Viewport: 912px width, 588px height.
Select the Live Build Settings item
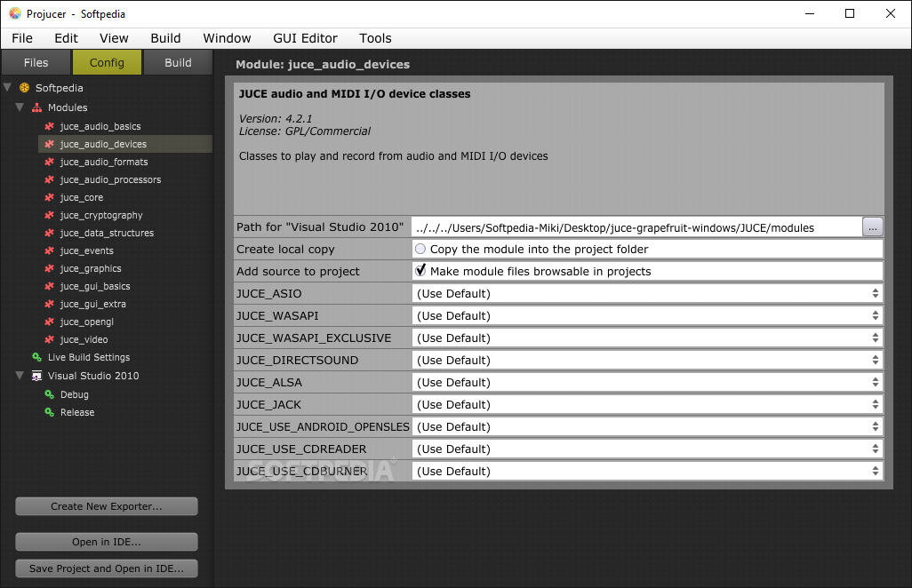point(89,357)
